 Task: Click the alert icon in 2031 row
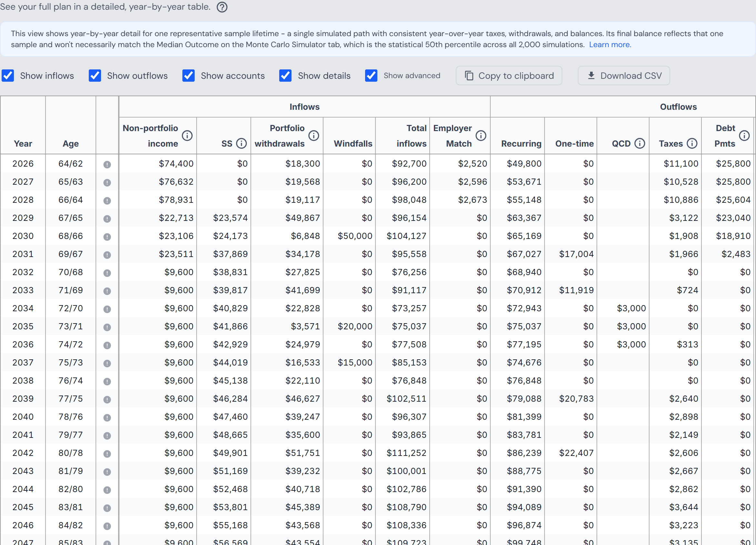click(x=107, y=255)
